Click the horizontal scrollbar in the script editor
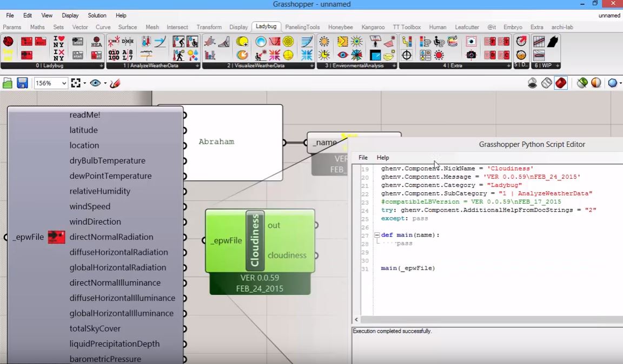Viewport: 623px width, 364px height. tap(487, 320)
